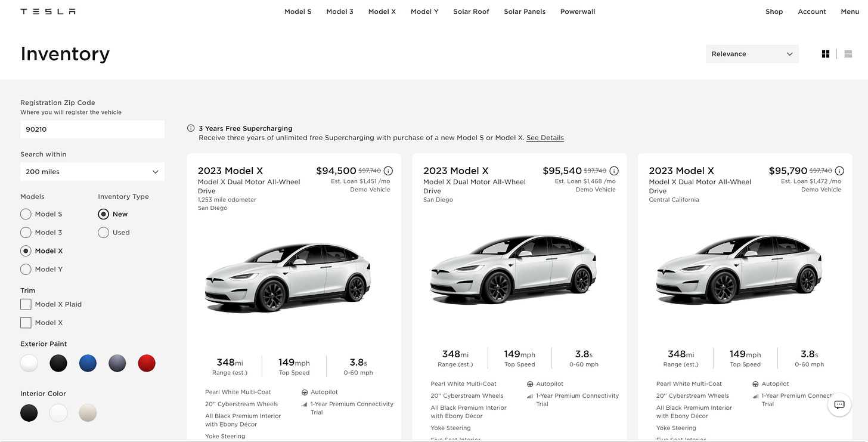Open info icon beside $94,500 price
This screenshot has width=868, height=442.
click(x=388, y=171)
